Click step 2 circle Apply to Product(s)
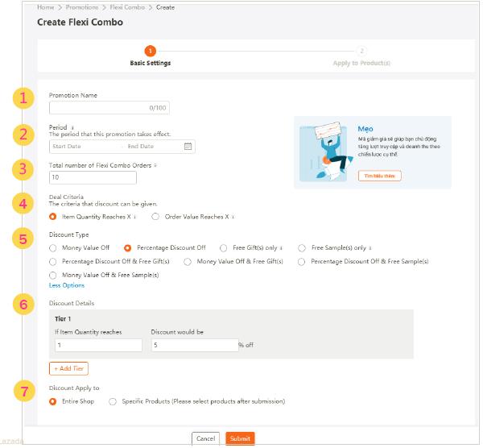 point(361,51)
